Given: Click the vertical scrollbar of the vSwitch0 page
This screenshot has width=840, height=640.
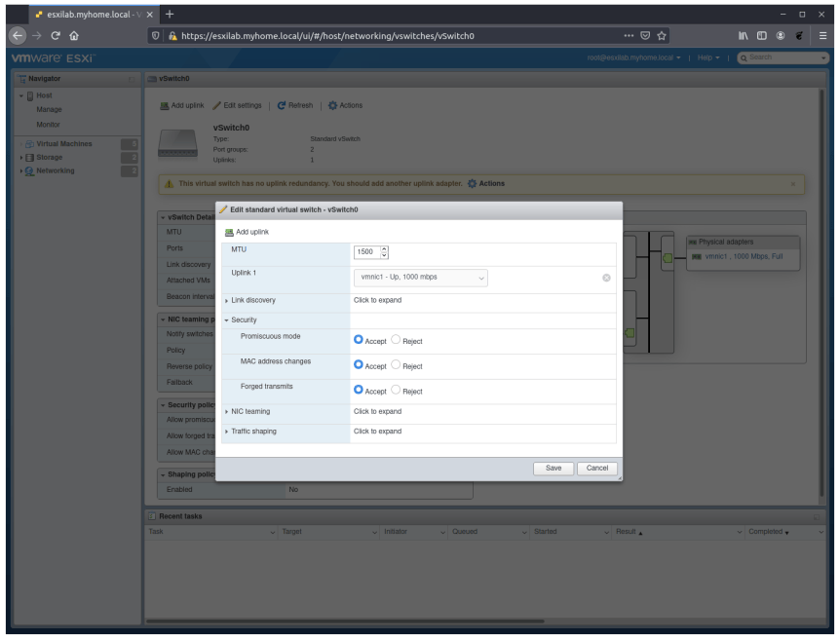Looking at the screenshot, I should 821,293.
